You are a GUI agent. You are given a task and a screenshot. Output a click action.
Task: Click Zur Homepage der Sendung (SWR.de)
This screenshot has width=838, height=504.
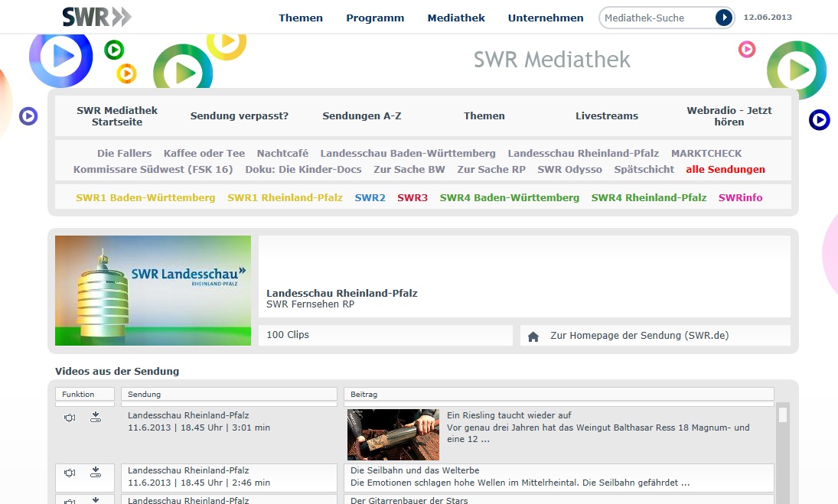(x=640, y=335)
